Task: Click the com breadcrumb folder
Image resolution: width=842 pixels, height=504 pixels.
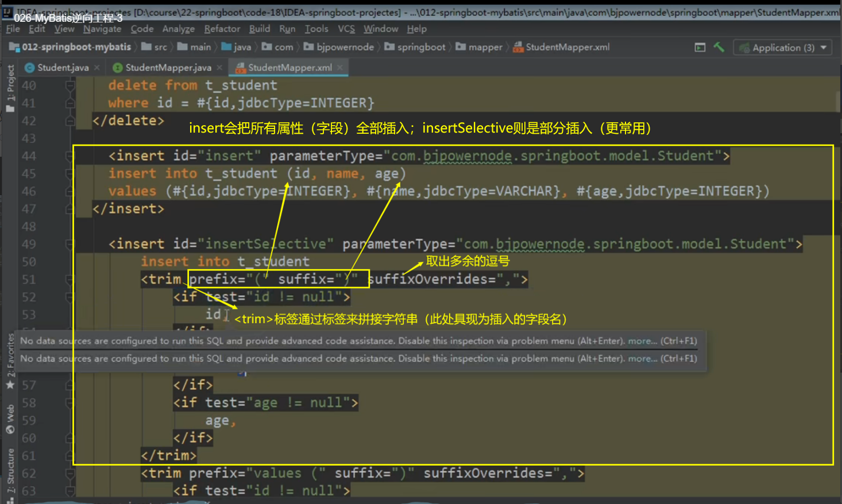Action: [x=277, y=47]
